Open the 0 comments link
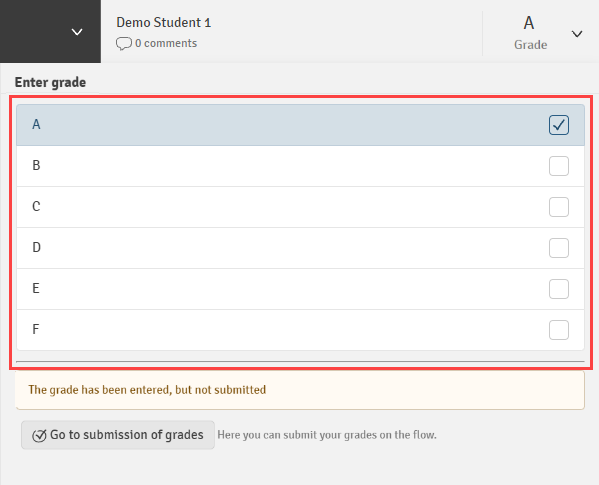Viewport: 599px width, 485px height. pyautogui.click(x=166, y=43)
